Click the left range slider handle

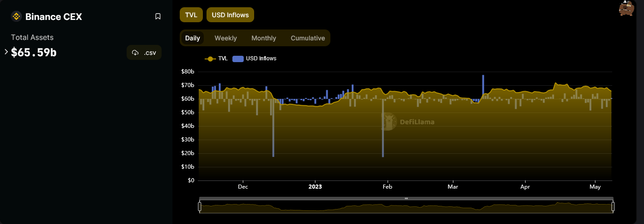[199, 207]
